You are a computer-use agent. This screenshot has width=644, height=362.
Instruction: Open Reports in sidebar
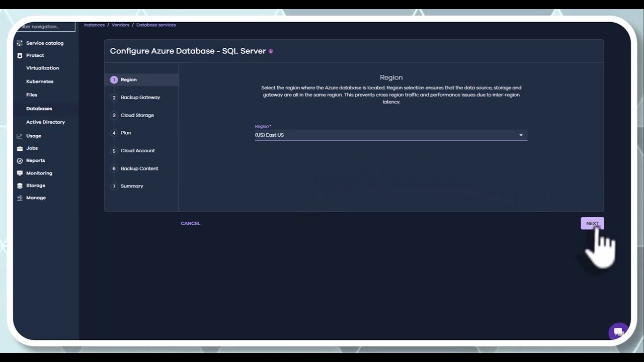click(36, 161)
